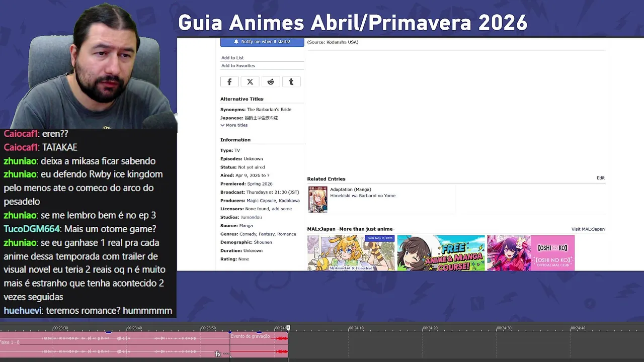Image resolution: width=644 pixels, height=362 pixels.
Task: Click the Reddit share icon
Action: coord(271,82)
